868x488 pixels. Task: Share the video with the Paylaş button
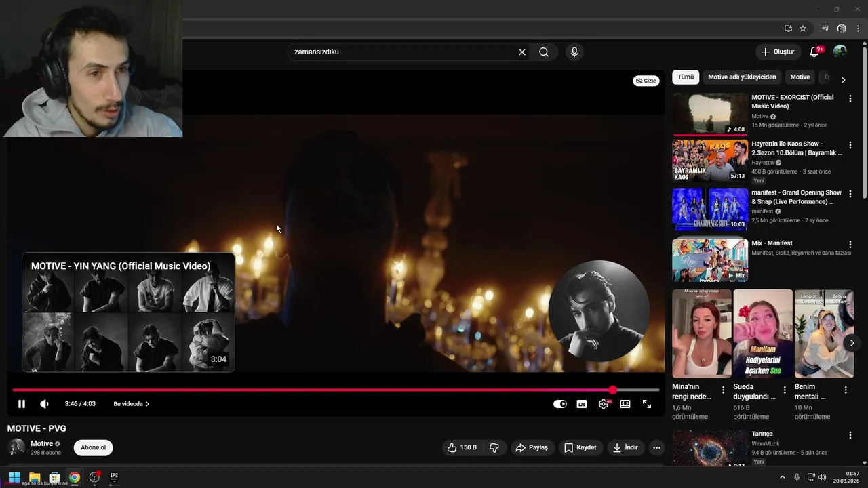coord(532,448)
